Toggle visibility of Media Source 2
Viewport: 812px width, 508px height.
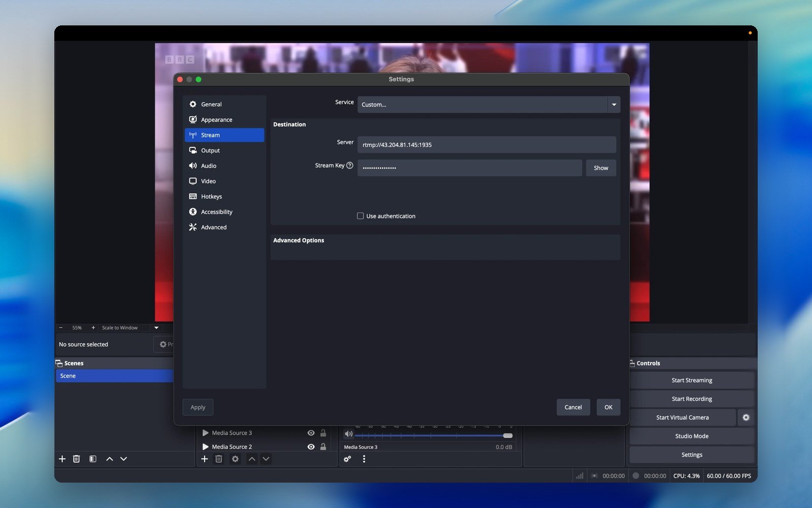311,447
